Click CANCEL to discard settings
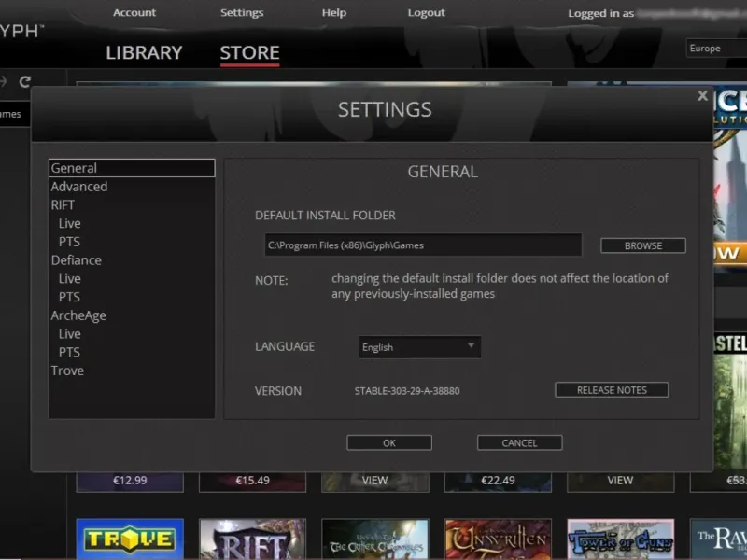 click(x=520, y=442)
